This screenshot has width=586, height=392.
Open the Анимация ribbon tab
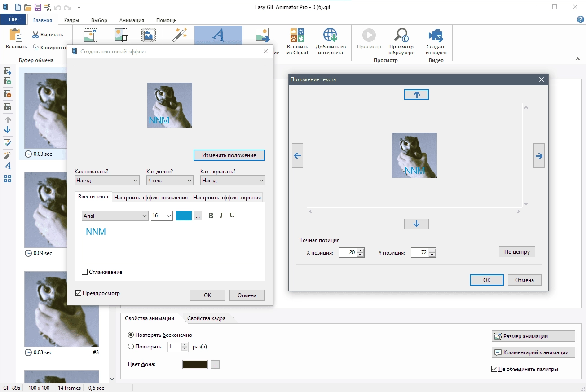point(132,20)
